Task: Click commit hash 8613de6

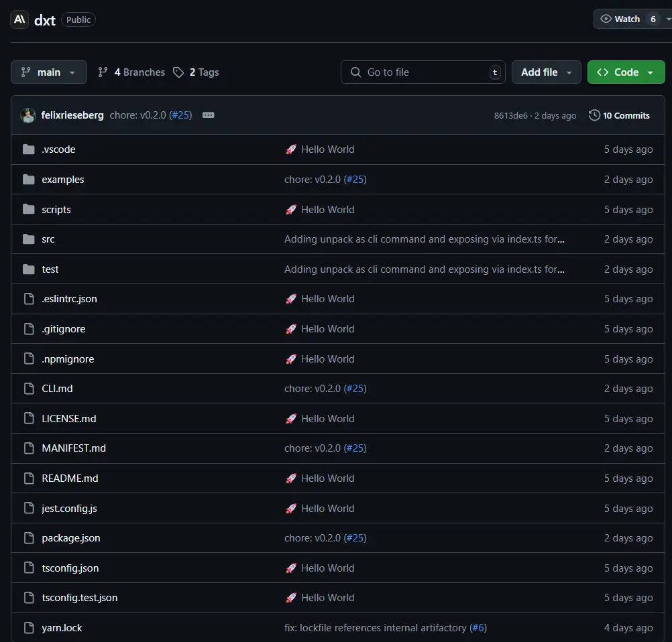Action: (x=510, y=116)
